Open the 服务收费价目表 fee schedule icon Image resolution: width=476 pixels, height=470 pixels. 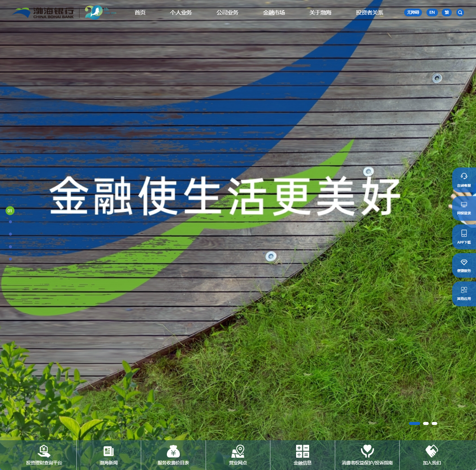tap(173, 455)
